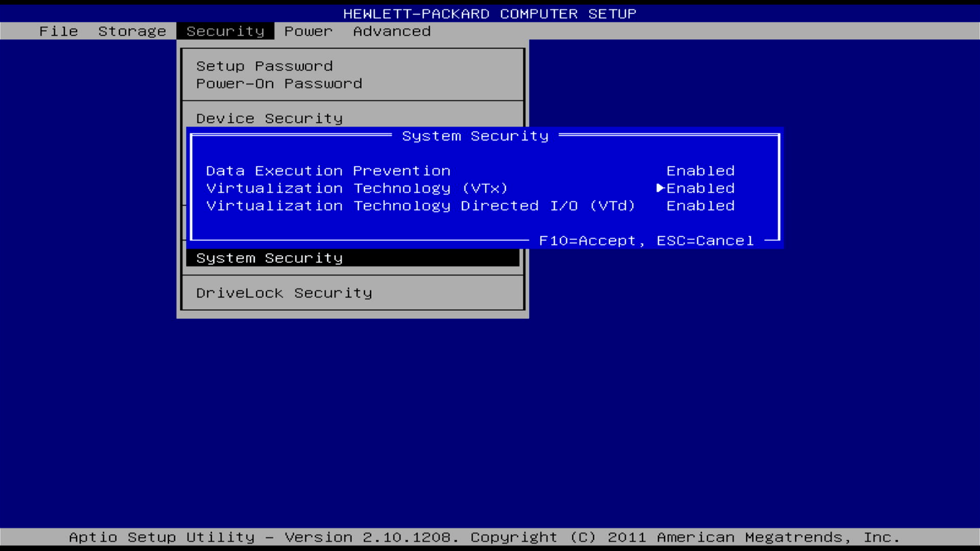The height and width of the screenshot is (551, 980).
Task: Toggle Data Execution Prevention Enabled value
Action: pyautogui.click(x=700, y=171)
